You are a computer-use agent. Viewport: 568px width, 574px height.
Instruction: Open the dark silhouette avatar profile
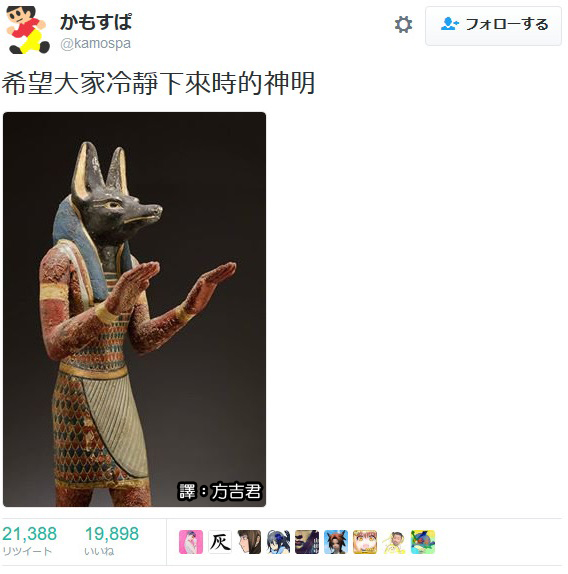click(307, 542)
